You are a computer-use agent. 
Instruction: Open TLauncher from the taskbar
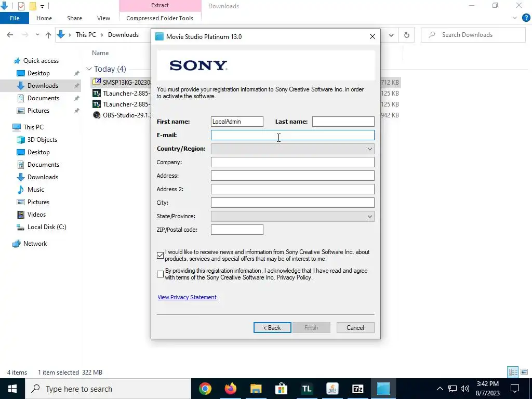307,389
